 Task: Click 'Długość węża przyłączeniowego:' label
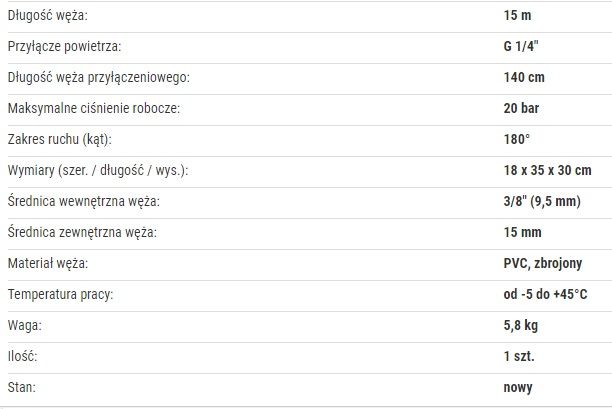pos(99,77)
